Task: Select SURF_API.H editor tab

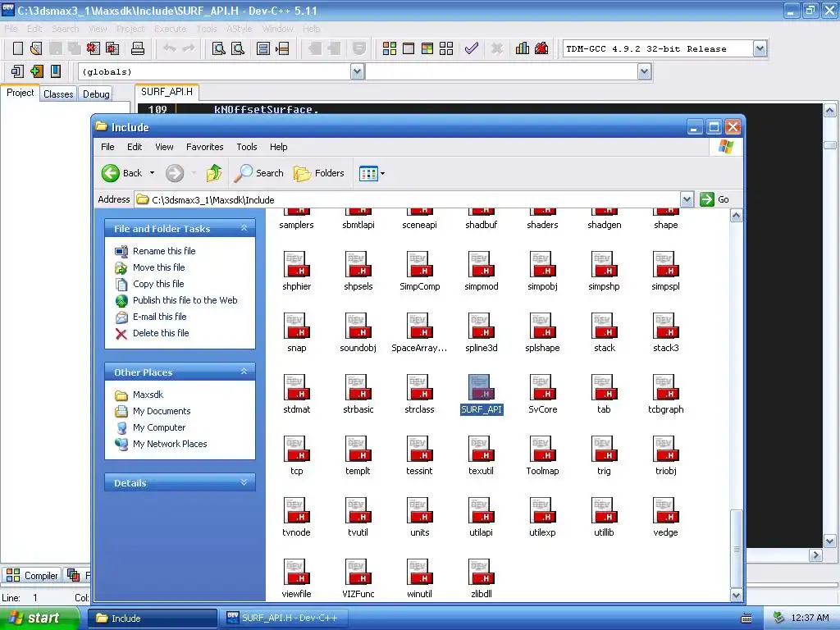Action: click(x=167, y=92)
